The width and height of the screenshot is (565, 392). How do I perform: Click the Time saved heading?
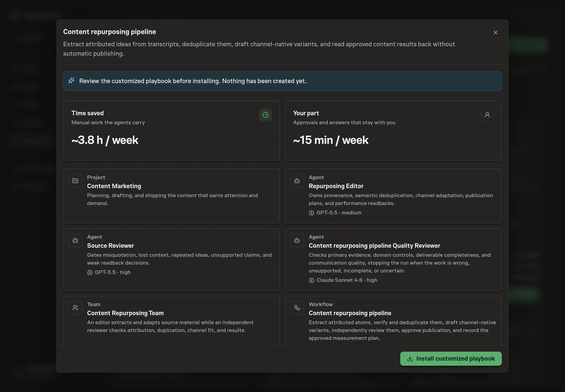tap(87, 113)
